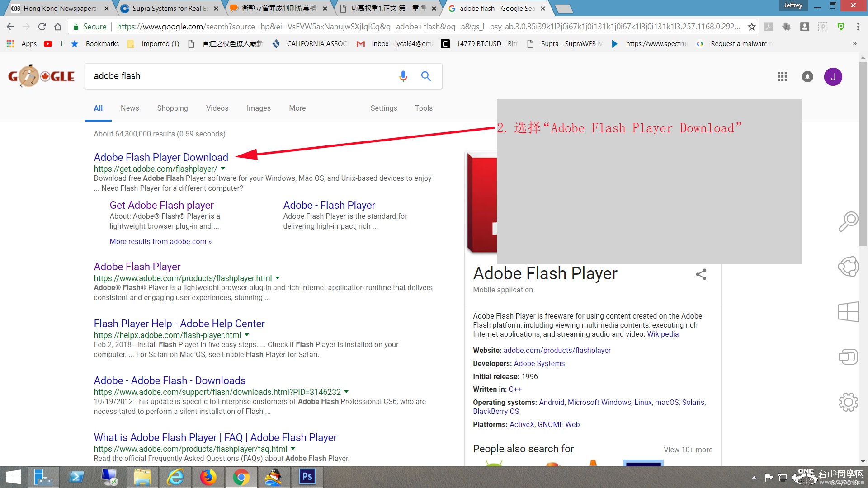Open the Inbox Gmail bookmark

(x=395, y=44)
